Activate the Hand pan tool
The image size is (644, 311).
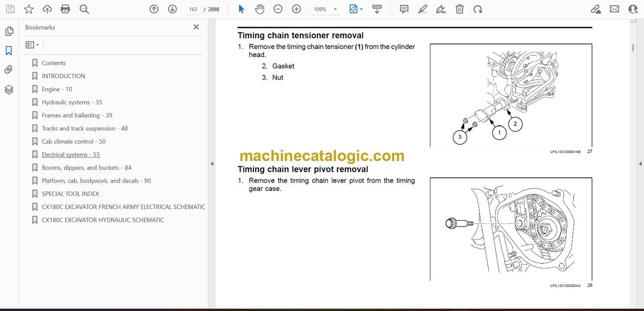tap(259, 9)
